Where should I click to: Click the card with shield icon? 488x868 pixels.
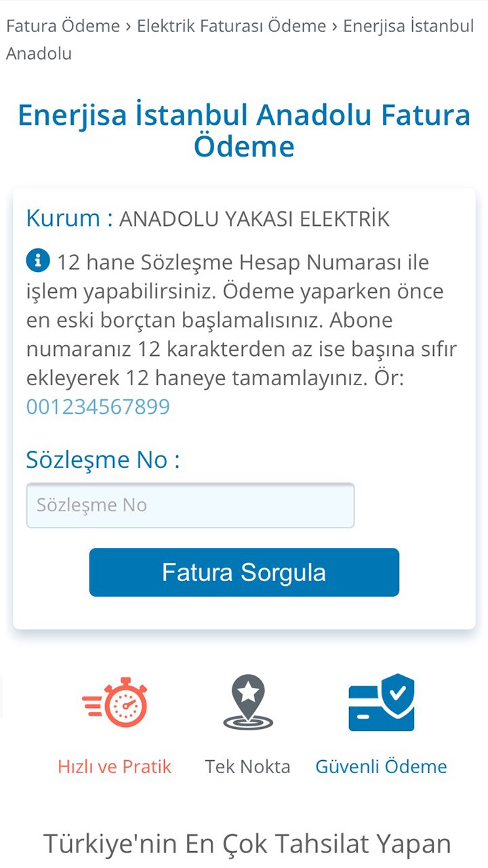(382, 703)
